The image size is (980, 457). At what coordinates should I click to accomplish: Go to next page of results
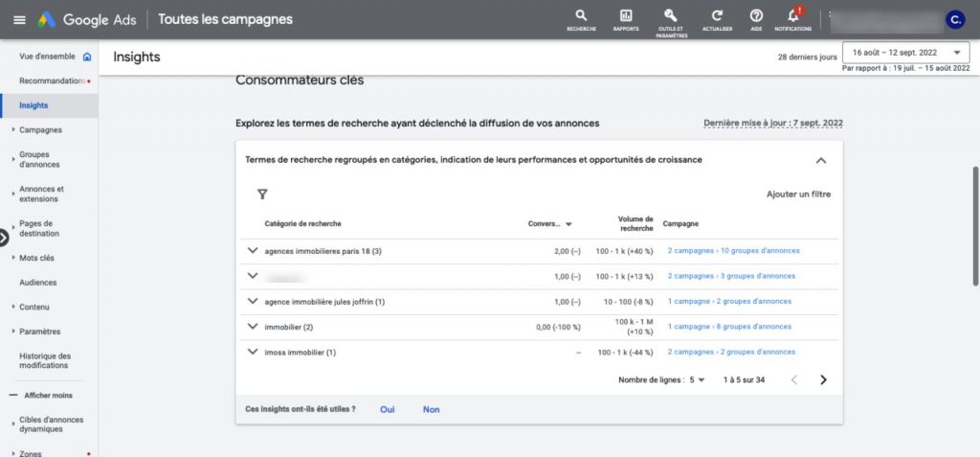pos(823,379)
